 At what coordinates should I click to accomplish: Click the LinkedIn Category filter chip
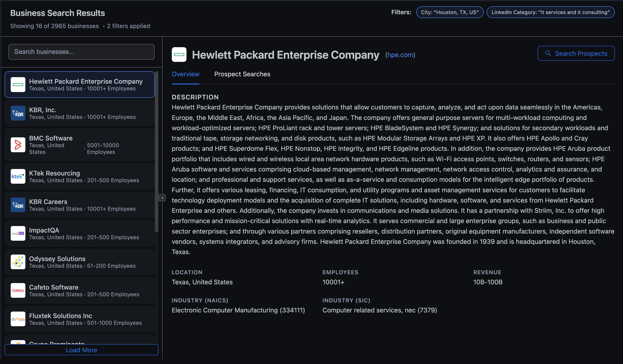pyautogui.click(x=551, y=12)
